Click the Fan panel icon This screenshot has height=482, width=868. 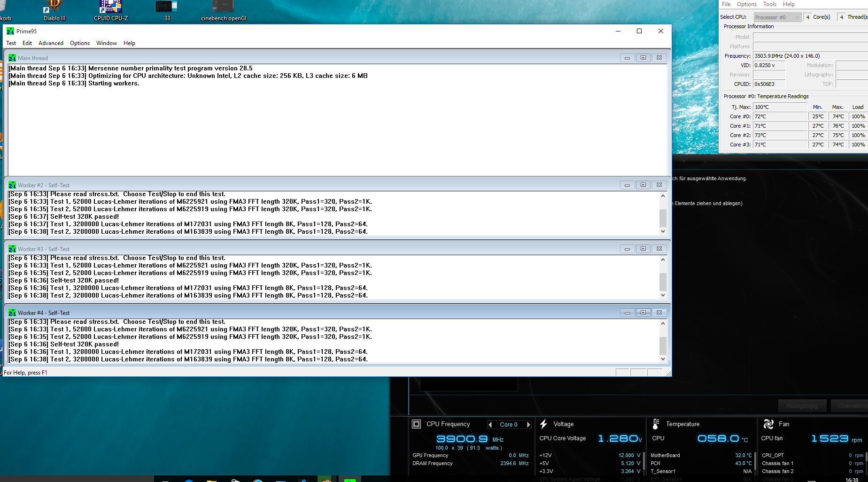tap(768, 424)
